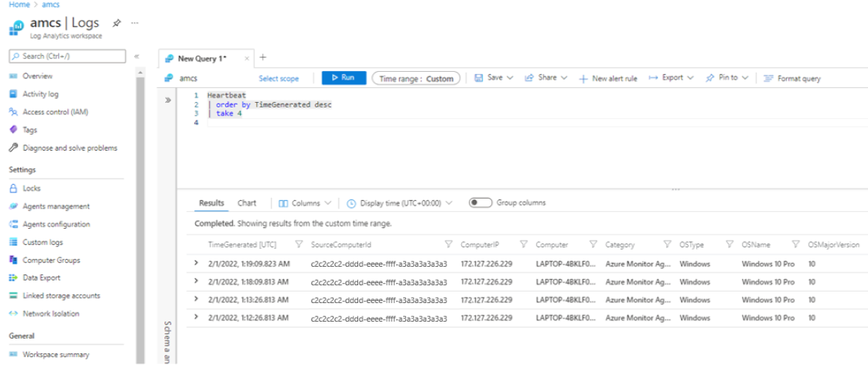Viewport: 868px width, 368px height.
Task: Select the Results tab
Action: tap(211, 203)
